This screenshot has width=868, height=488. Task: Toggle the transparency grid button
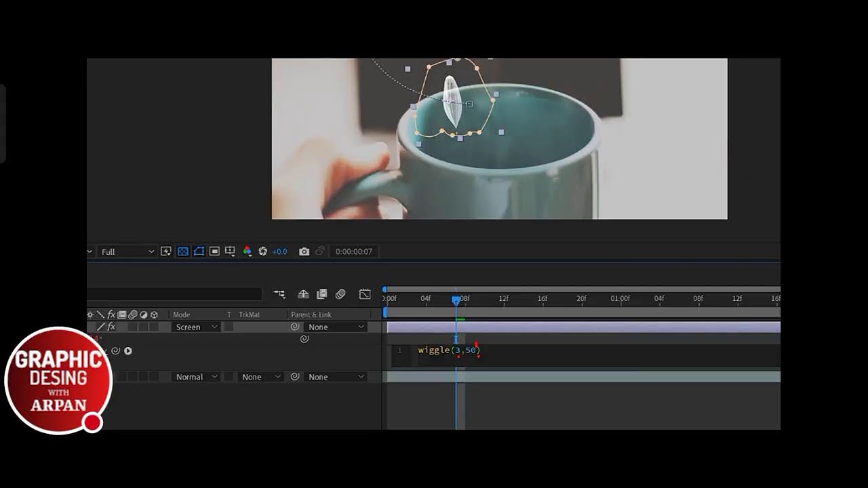[182, 251]
